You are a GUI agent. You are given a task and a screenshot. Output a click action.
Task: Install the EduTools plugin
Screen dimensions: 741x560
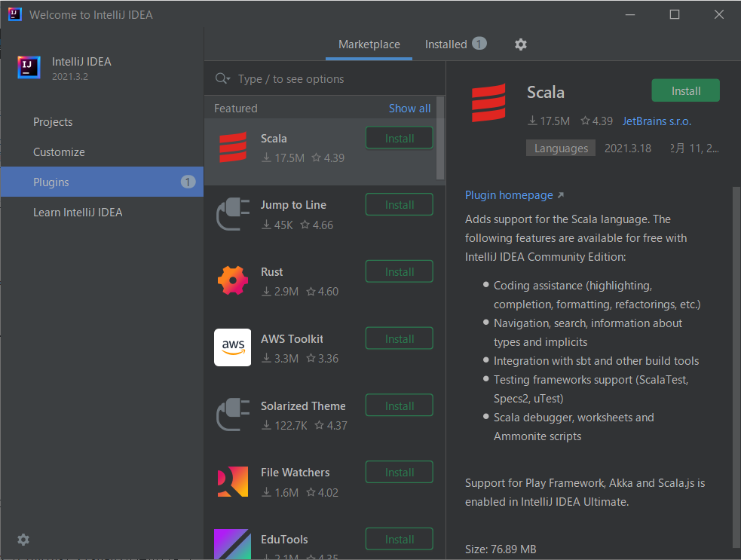pyautogui.click(x=400, y=539)
